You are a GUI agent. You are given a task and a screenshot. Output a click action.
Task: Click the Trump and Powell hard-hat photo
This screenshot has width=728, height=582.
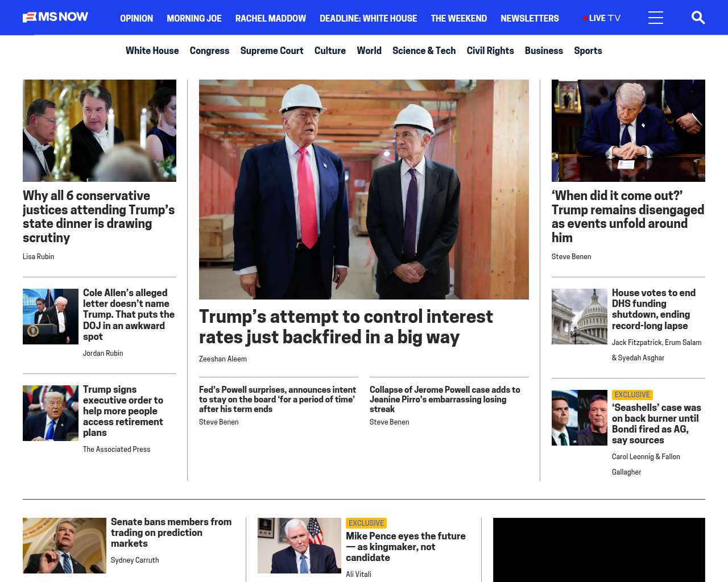pos(364,189)
